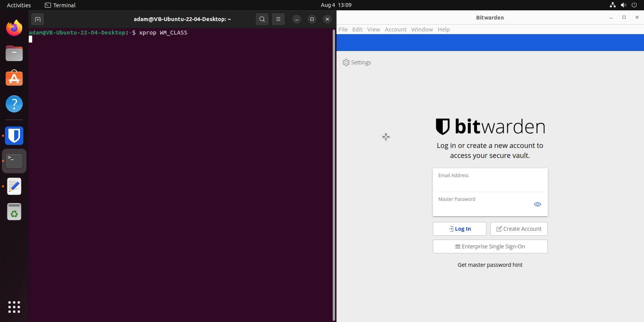Click the Log In button
The height and width of the screenshot is (322, 644).
coord(460,229)
